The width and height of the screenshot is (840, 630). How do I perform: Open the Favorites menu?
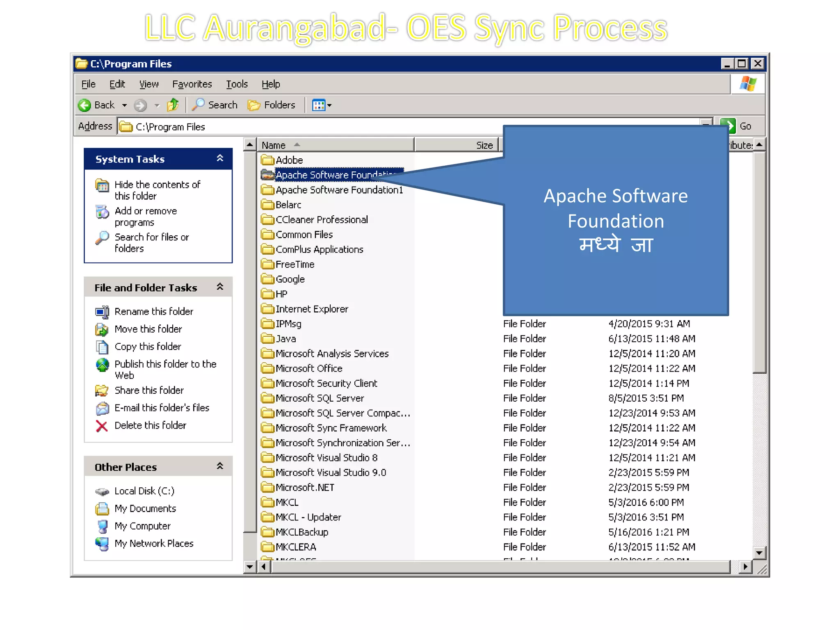[x=192, y=84]
